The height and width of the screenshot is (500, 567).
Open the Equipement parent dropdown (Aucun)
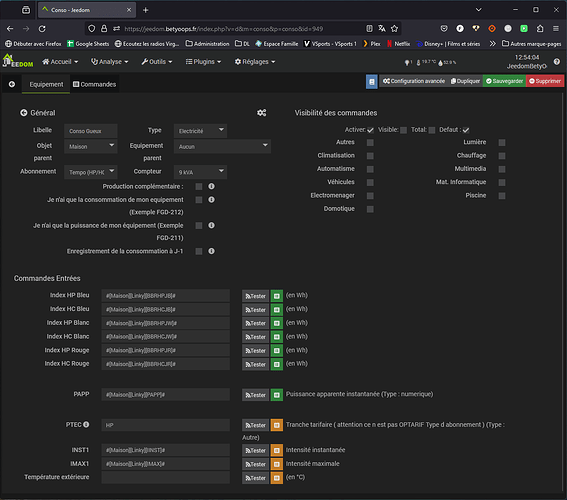[x=222, y=146]
